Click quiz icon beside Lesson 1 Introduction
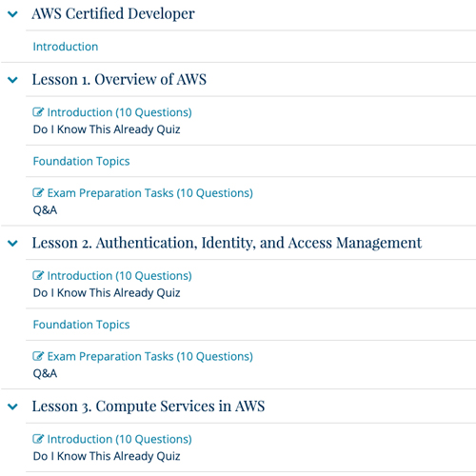The width and height of the screenshot is (476, 476). (x=38, y=112)
